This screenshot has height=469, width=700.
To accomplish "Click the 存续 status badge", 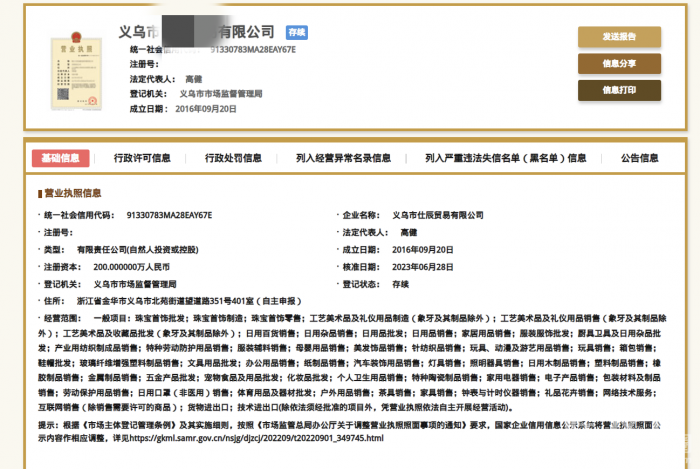I will [297, 32].
